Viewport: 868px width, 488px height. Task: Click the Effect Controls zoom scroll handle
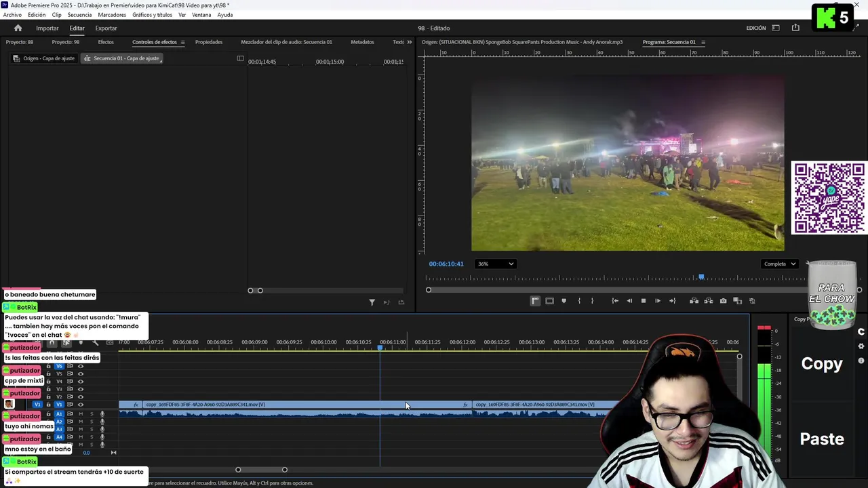click(x=255, y=291)
